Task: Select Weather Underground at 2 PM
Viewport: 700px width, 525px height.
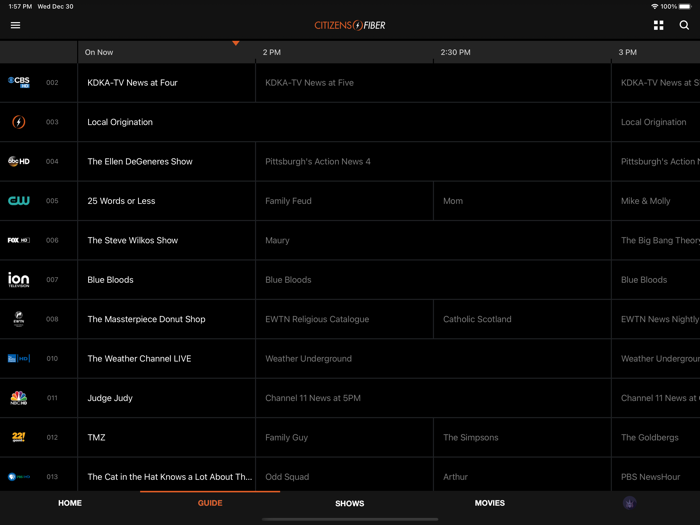Action: (x=433, y=358)
